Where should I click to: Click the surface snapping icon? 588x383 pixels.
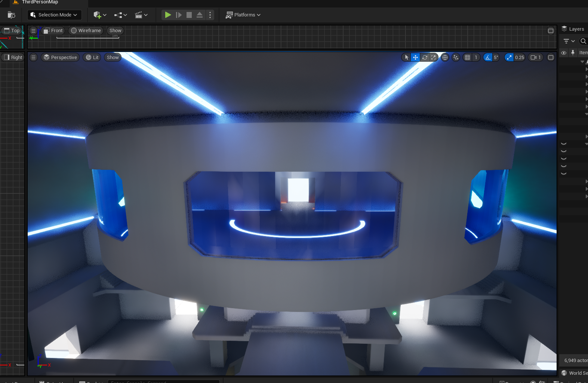click(456, 57)
